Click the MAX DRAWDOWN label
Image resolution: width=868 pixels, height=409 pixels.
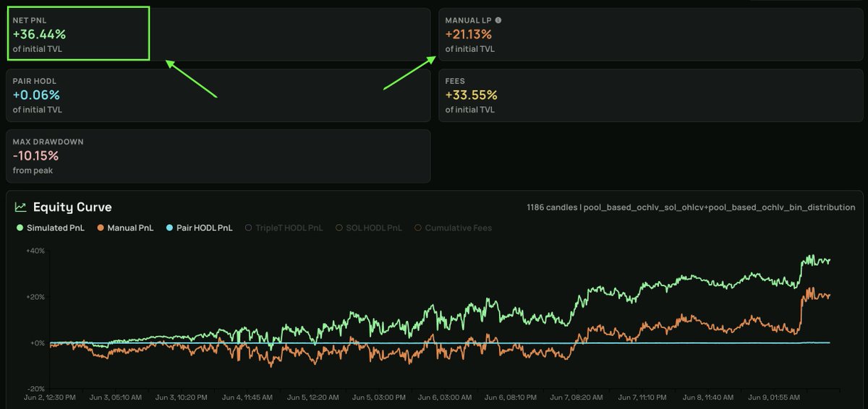[48, 142]
